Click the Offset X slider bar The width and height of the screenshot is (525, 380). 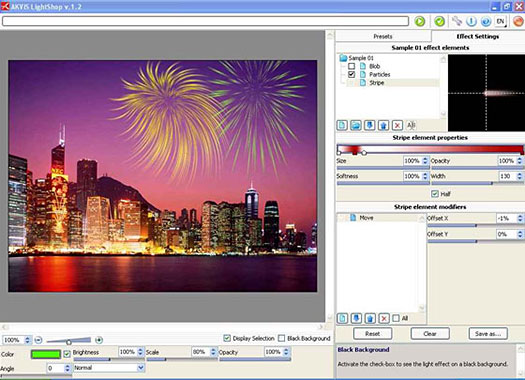pos(476,226)
